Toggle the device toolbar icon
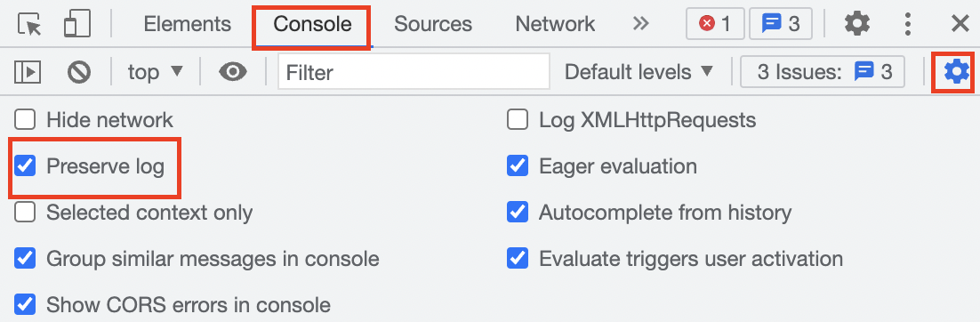The width and height of the screenshot is (980, 322). point(77,24)
